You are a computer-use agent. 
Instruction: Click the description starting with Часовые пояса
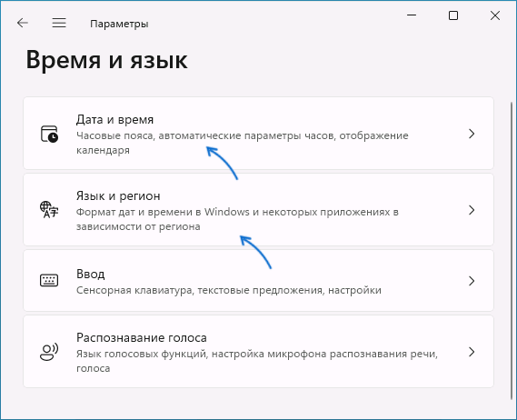(x=242, y=143)
